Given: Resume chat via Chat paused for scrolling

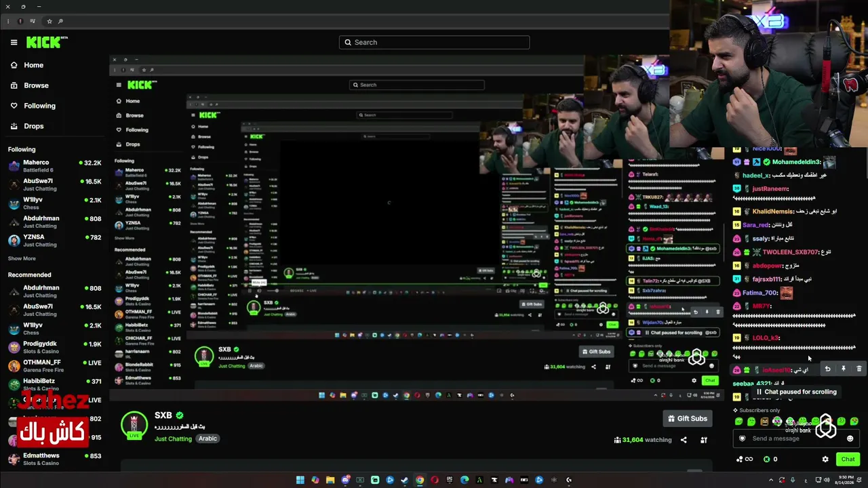Looking at the screenshot, I should [x=796, y=392].
